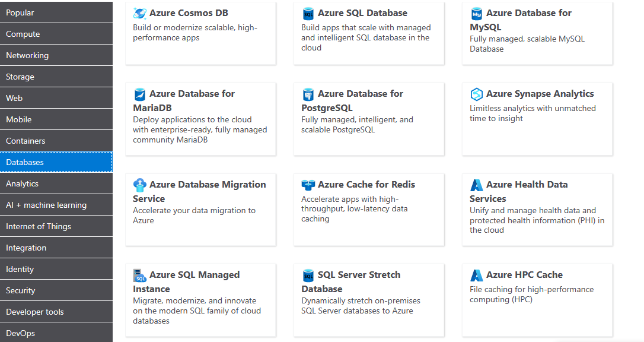Select the Compute category
The height and width of the screenshot is (342, 644).
coord(56,34)
